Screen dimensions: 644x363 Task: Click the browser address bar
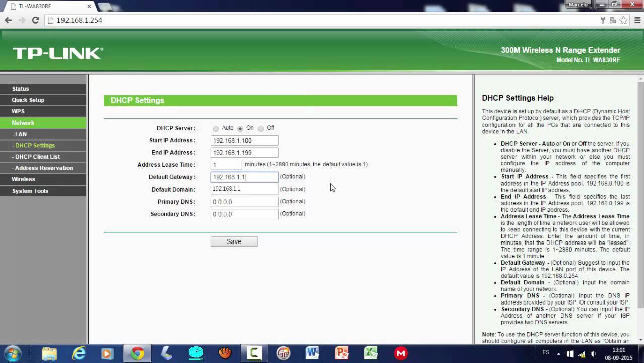323,20
